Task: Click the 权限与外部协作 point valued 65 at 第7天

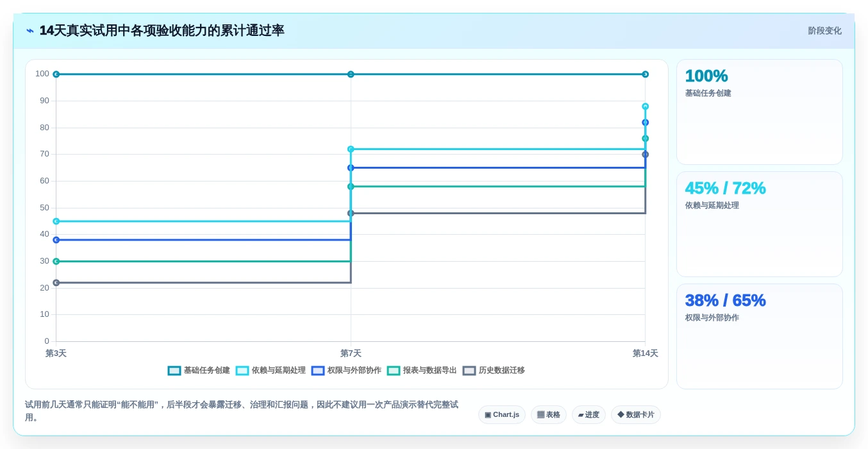Action: 351,167
